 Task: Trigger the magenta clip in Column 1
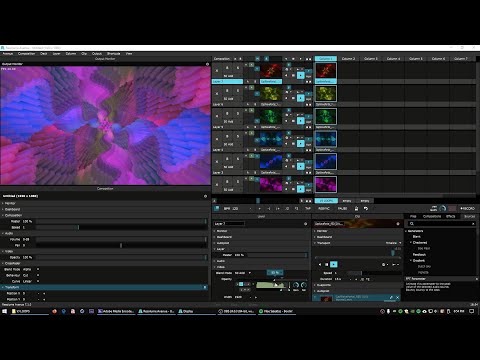(x=326, y=184)
